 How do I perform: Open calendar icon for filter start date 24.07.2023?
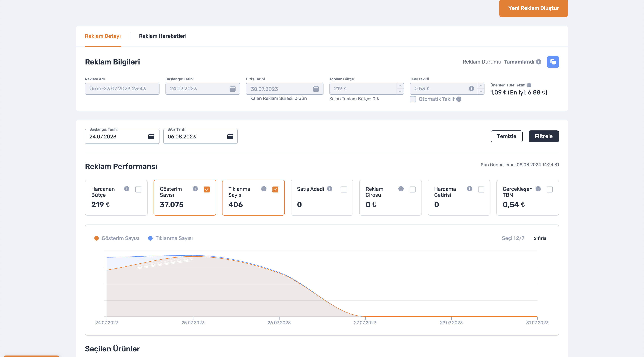pos(151,137)
